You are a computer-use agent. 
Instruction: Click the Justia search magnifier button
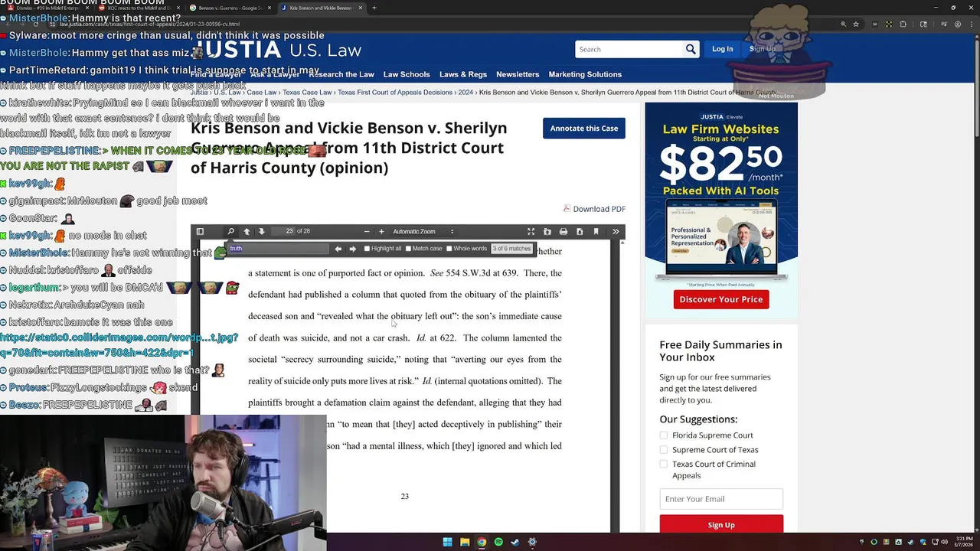[691, 49]
